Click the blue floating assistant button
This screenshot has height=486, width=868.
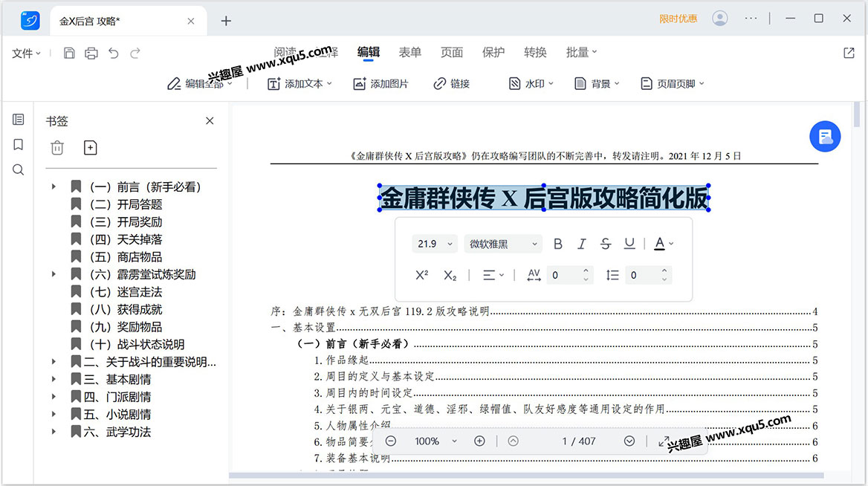(825, 136)
